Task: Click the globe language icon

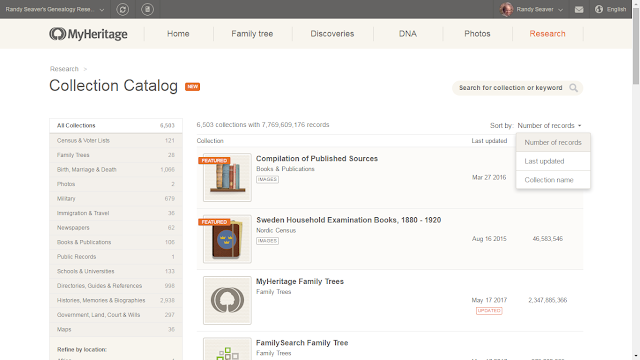Action: tap(599, 9)
